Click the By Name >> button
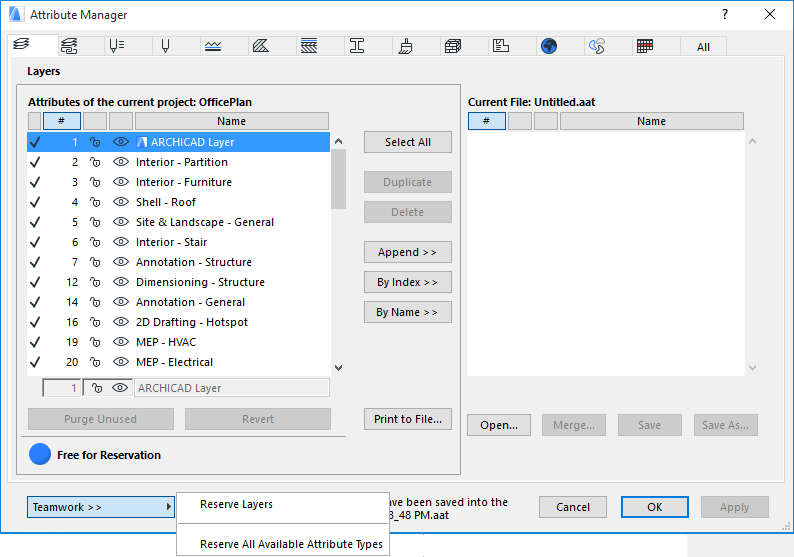The height and width of the screenshot is (557, 794). click(408, 312)
